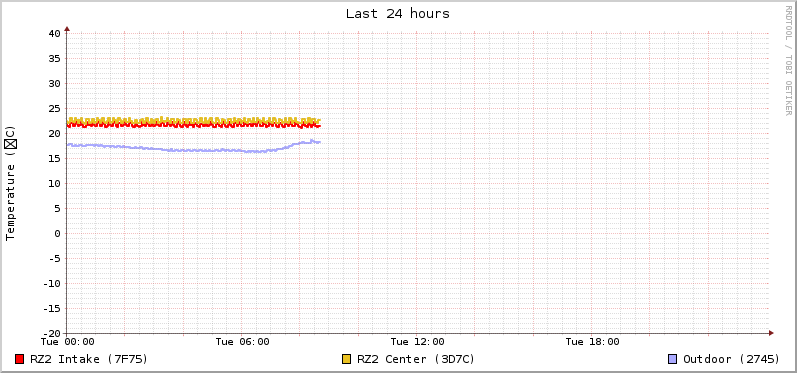This screenshot has width=797, height=373.
Task: Click the Temperature y-axis label
Action: pyautogui.click(x=10, y=183)
